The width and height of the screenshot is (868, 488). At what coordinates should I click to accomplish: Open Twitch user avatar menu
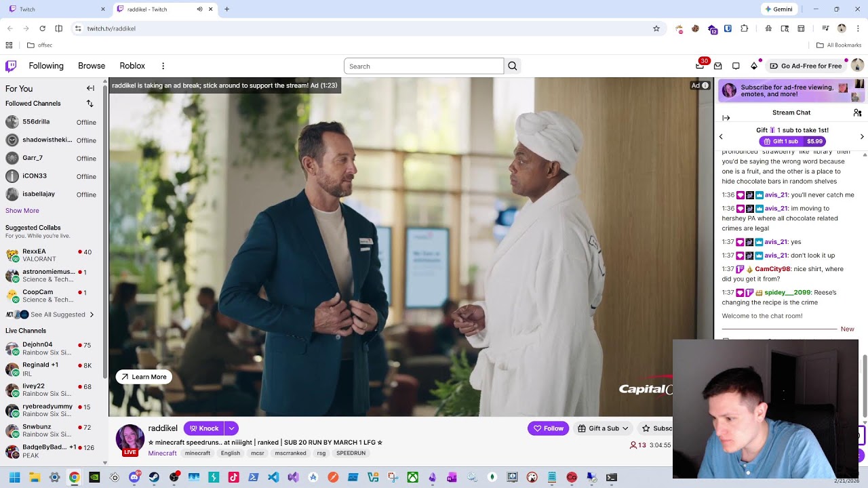click(857, 66)
